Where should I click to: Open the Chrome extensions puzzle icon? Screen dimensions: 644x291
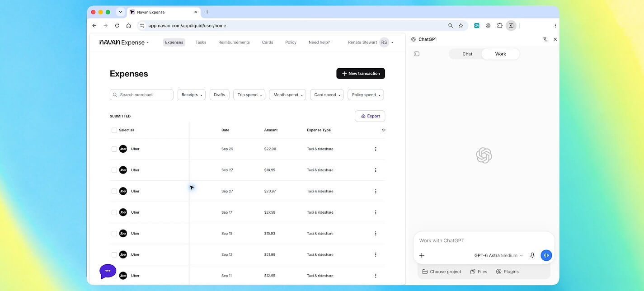coord(500,26)
